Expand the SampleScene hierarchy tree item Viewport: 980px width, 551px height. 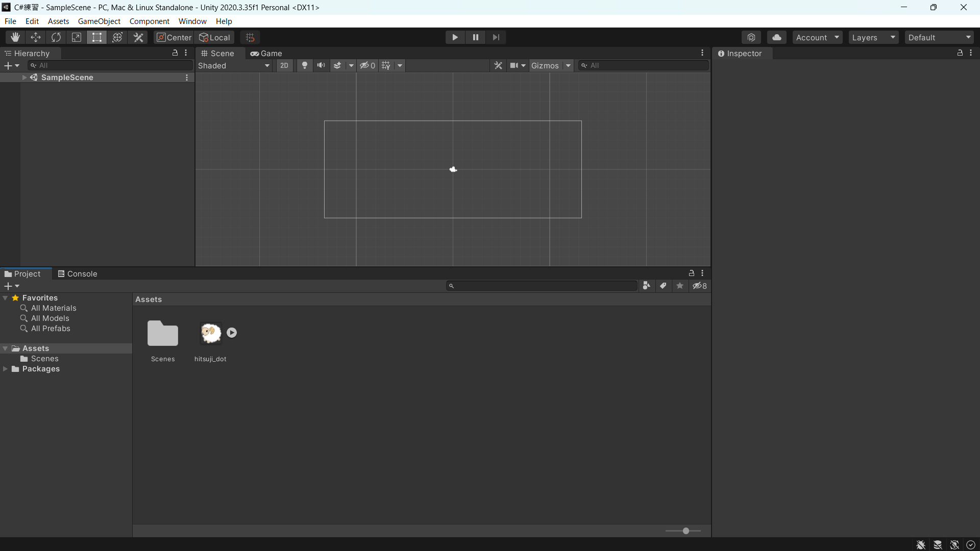tap(24, 77)
